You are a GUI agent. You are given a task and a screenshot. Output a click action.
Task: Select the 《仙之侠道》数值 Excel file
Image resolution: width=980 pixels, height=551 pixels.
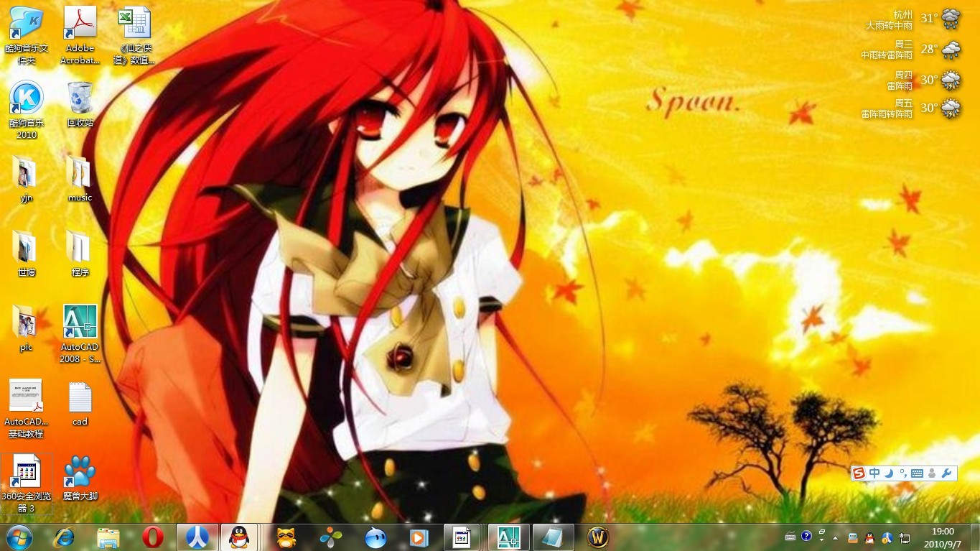(x=134, y=34)
